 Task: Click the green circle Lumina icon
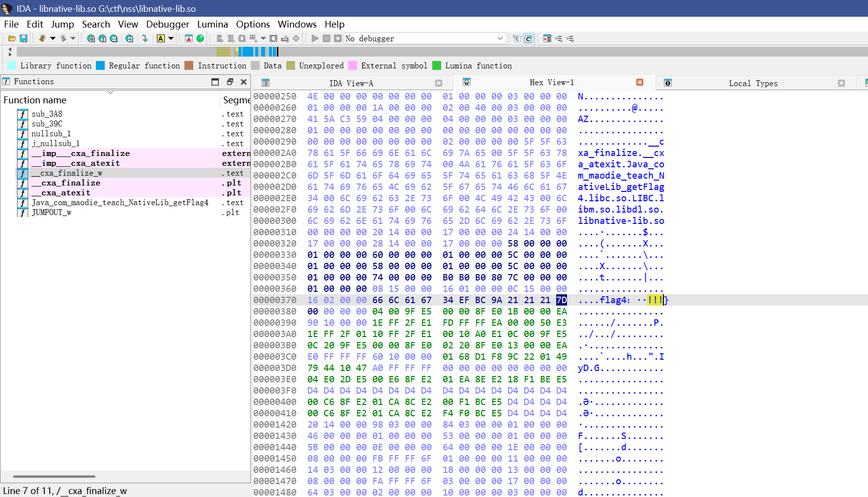pyautogui.click(x=200, y=38)
